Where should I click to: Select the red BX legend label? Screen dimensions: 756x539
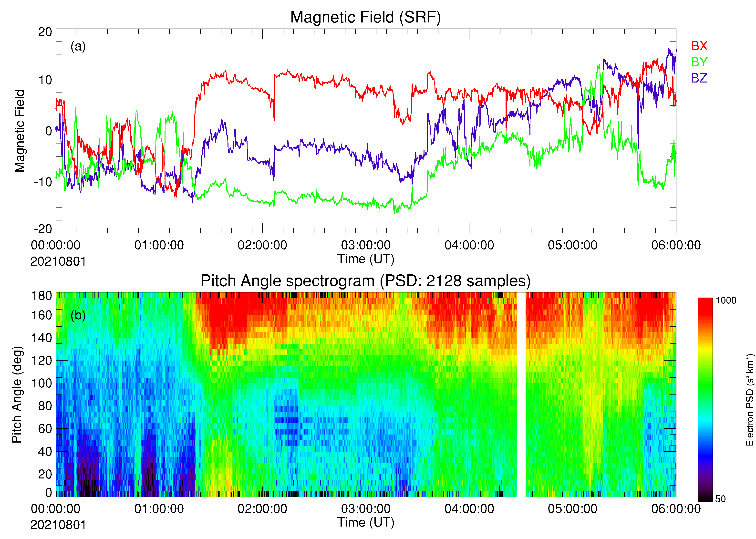click(699, 46)
